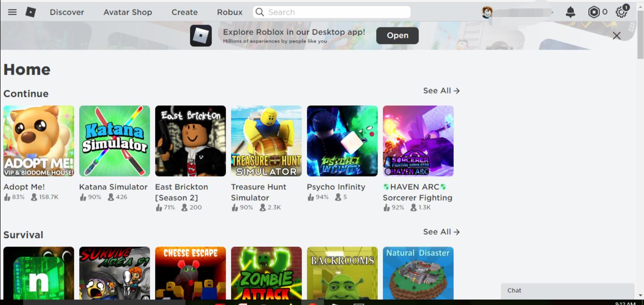Click the Roblox desktop app icon in the banner
Image resolution: width=644 pixels, height=305 pixels.
[201, 36]
